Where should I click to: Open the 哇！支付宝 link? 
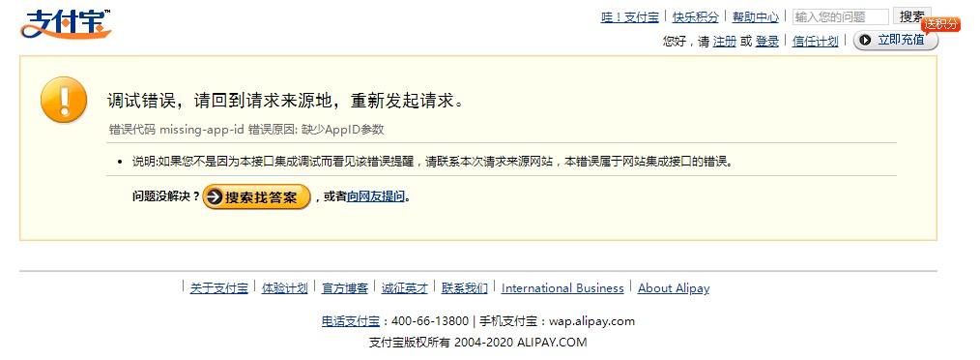pyautogui.click(x=629, y=17)
